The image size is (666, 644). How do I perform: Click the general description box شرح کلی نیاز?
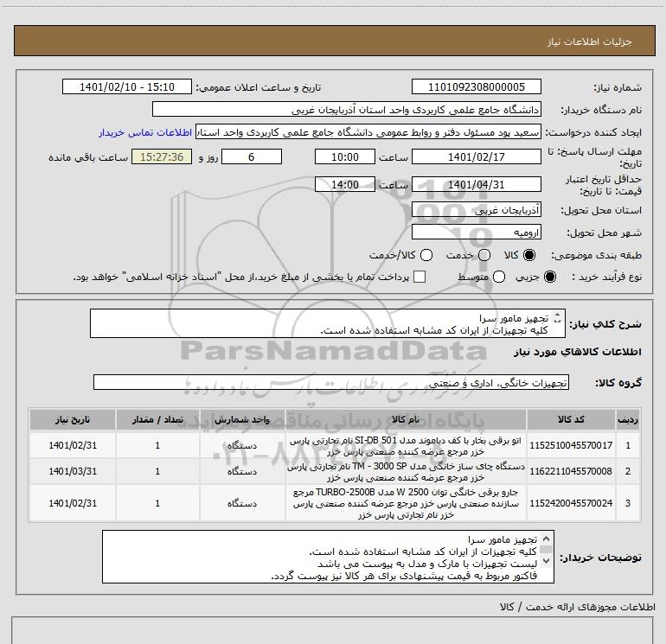point(328,323)
